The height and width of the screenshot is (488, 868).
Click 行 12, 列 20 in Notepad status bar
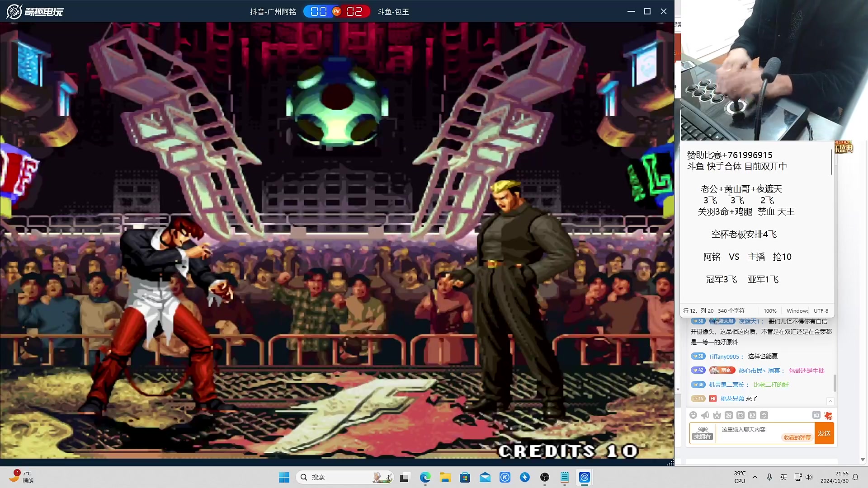(698, 311)
